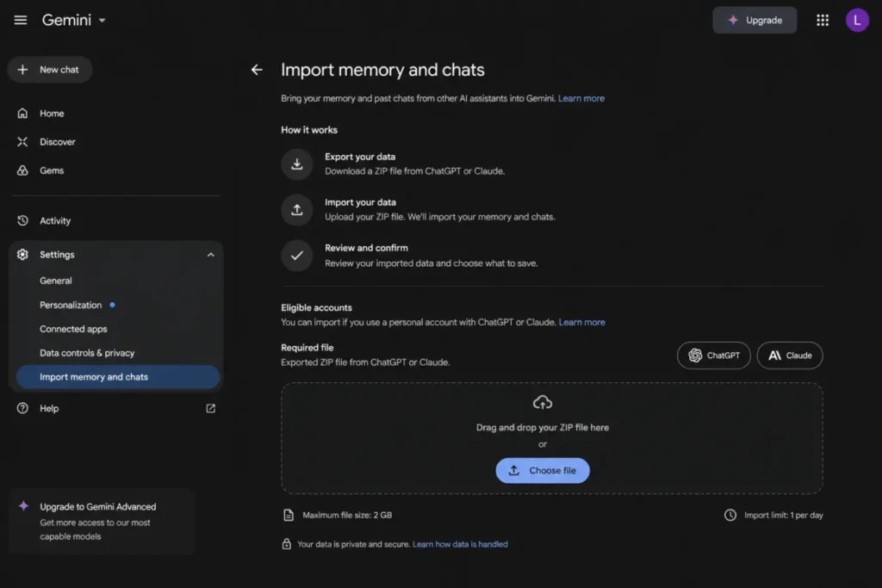Click the Import your data upload icon

click(x=296, y=210)
